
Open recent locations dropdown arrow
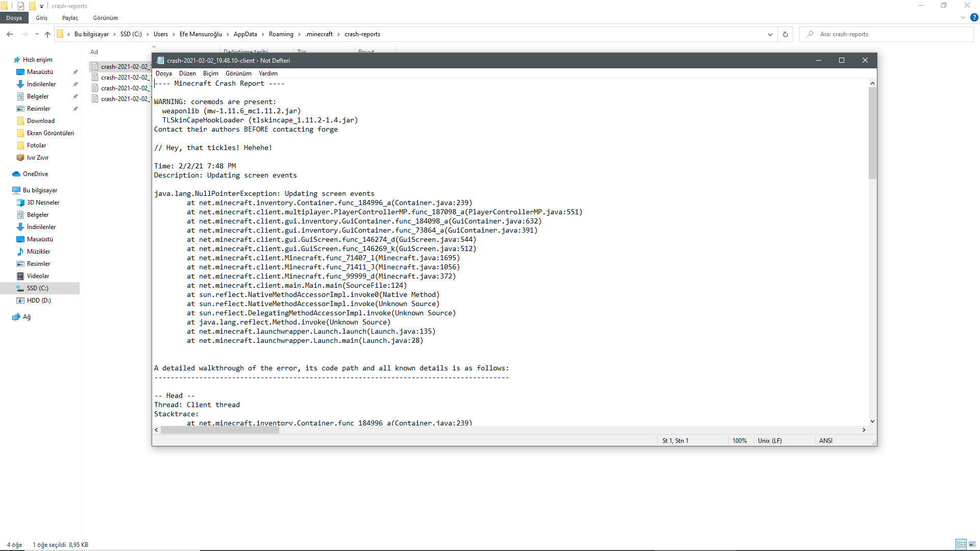pos(37,34)
